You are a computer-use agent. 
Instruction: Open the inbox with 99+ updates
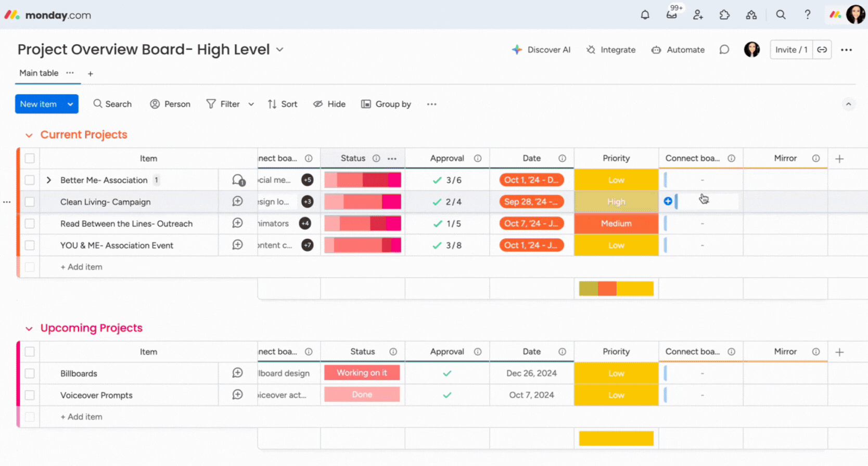point(672,15)
